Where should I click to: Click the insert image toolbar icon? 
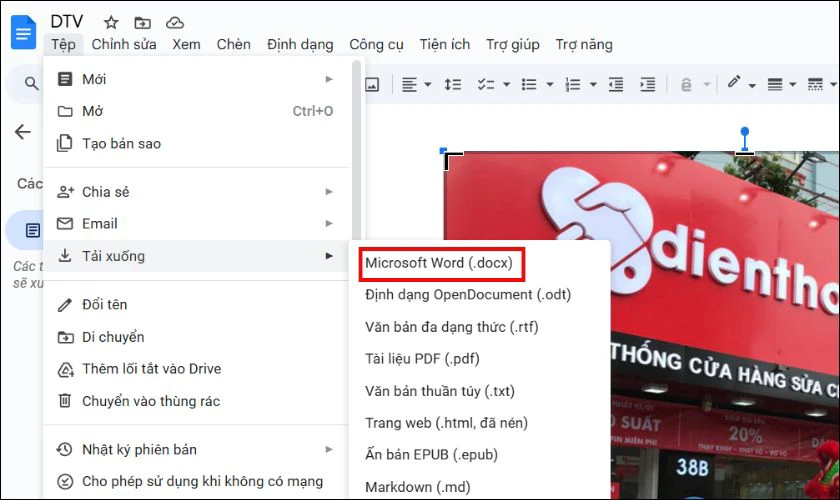click(x=372, y=84)
